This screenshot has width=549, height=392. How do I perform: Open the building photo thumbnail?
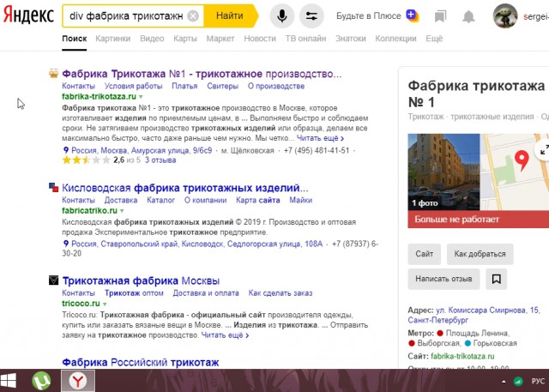(443, 172)
